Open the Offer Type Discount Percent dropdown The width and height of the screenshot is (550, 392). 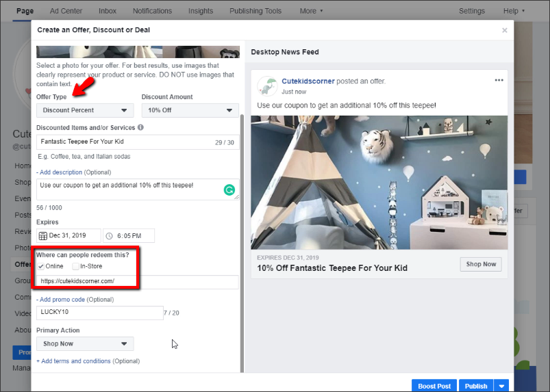pos(85,110)
